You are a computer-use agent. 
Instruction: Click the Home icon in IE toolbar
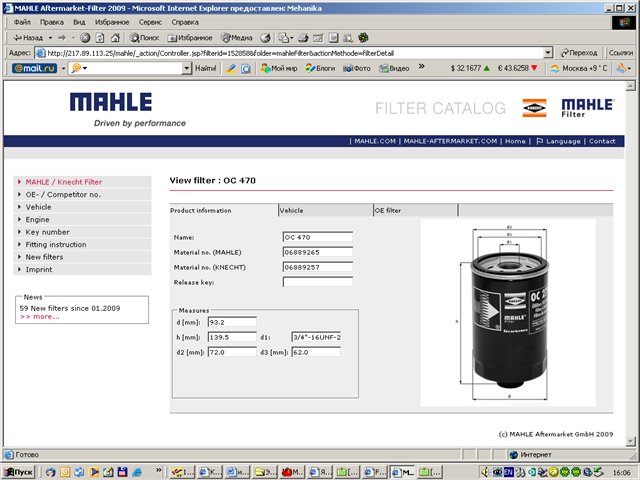point(116,38)
